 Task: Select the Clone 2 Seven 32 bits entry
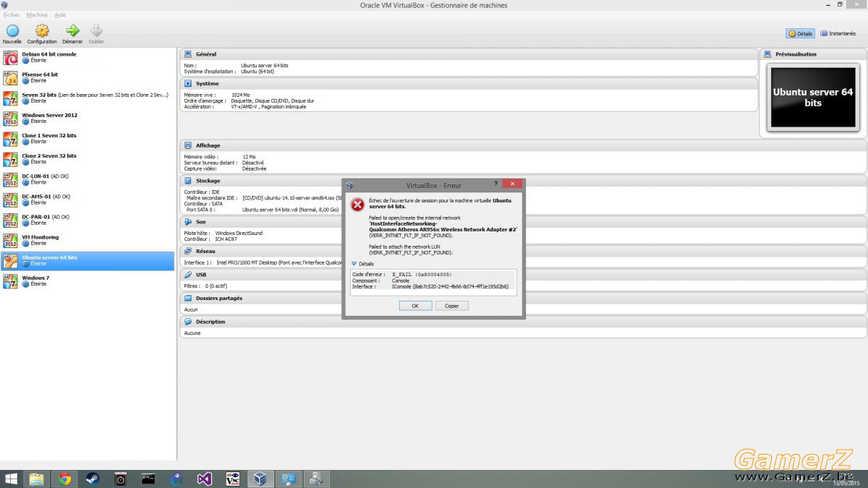(88, 159)
